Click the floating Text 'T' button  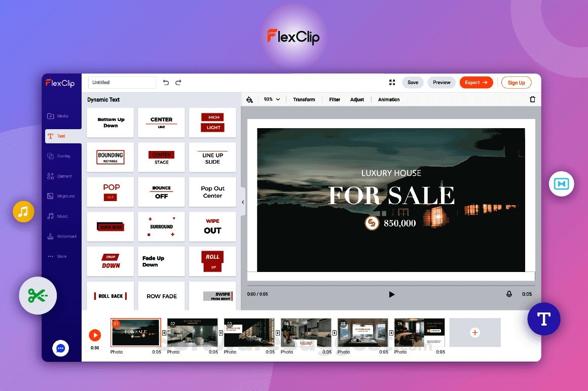click(544, 319)
